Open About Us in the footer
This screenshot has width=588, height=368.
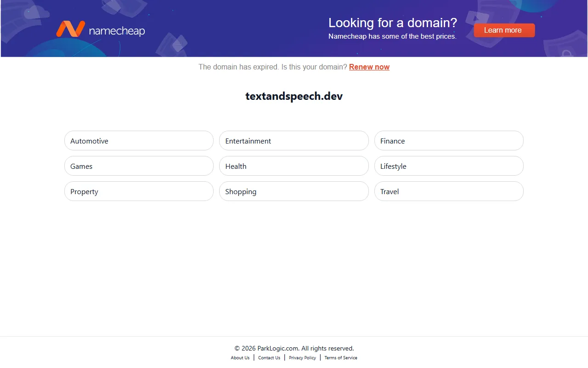(x=240, y=358)
